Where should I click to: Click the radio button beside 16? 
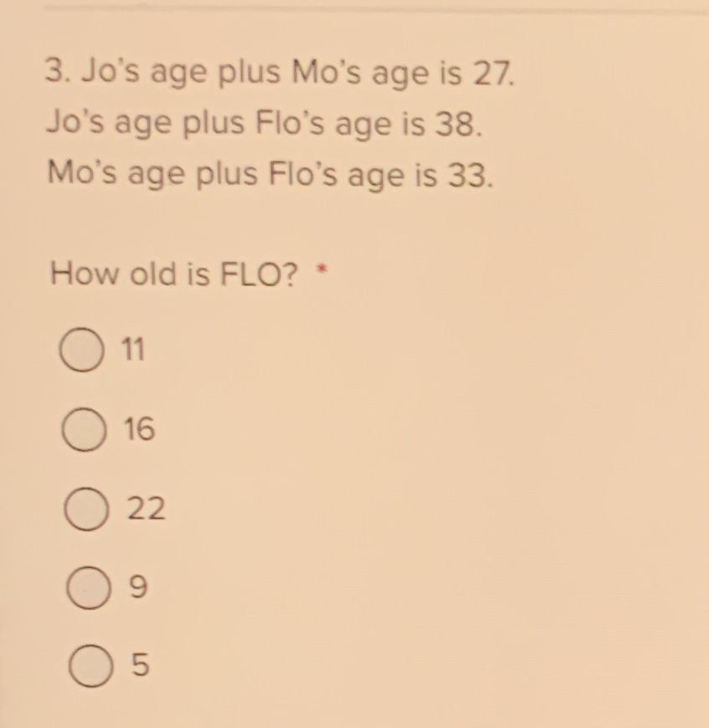pyautogui.click(x=83, y=428)
